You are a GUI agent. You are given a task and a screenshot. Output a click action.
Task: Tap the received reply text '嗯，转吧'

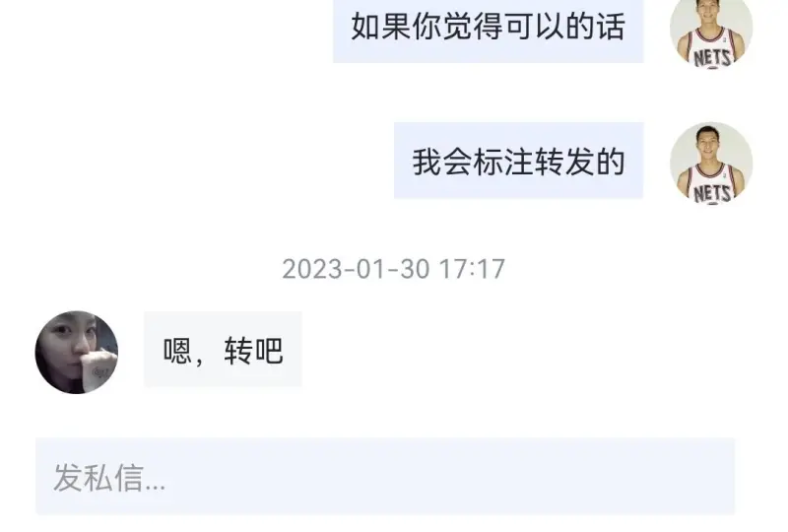coord(224,351)
